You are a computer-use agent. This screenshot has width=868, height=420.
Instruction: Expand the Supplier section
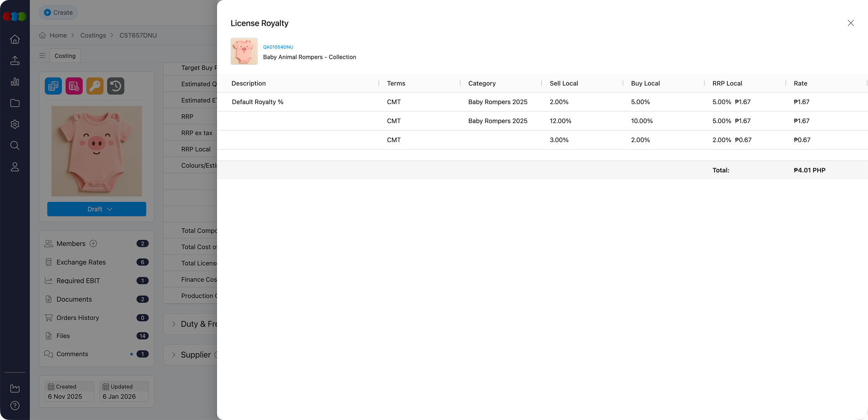pyautogui.click(x=174, y=355)
